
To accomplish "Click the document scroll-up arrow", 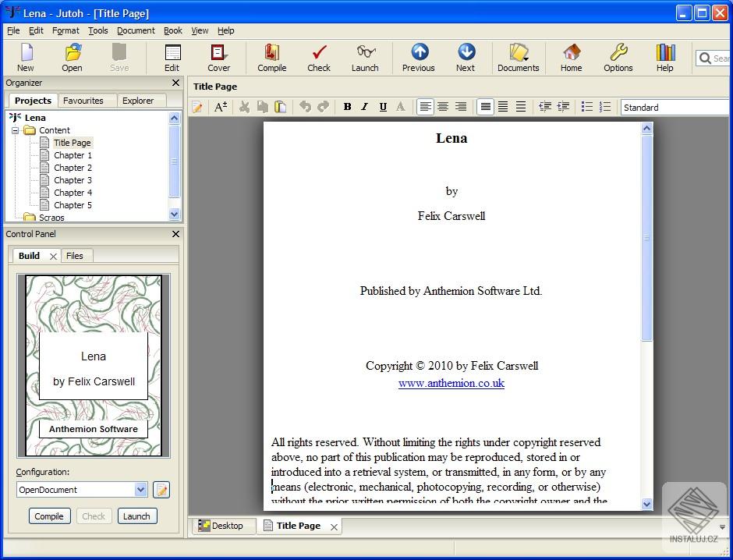I will point(646,128).
